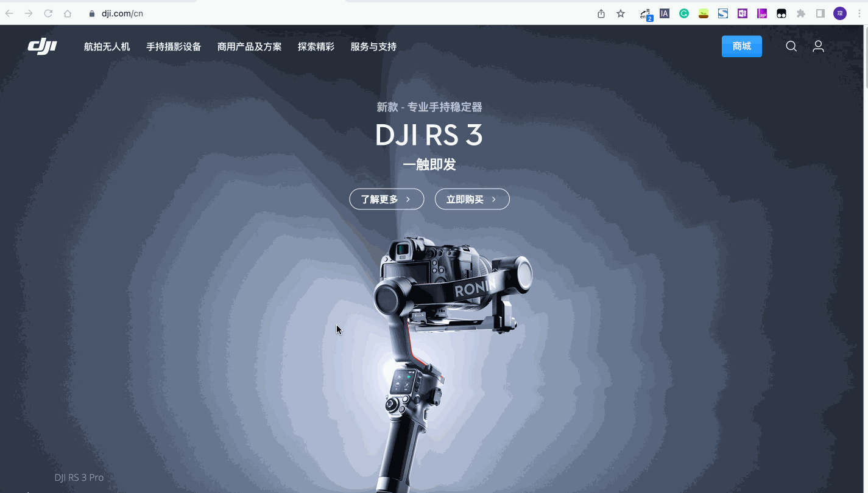The image size is (868, 493).
Task: Share this page using the share icon
Action: point(601,13)
